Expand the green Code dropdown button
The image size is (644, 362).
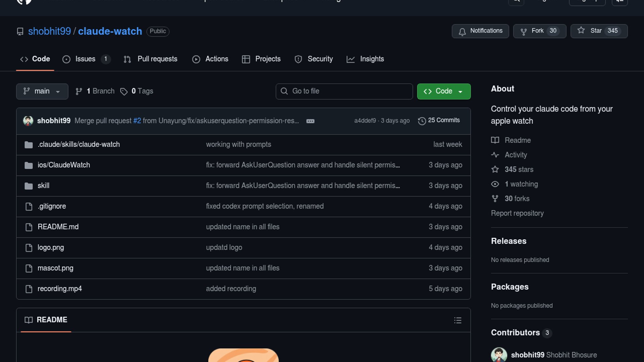pos(443,91)
